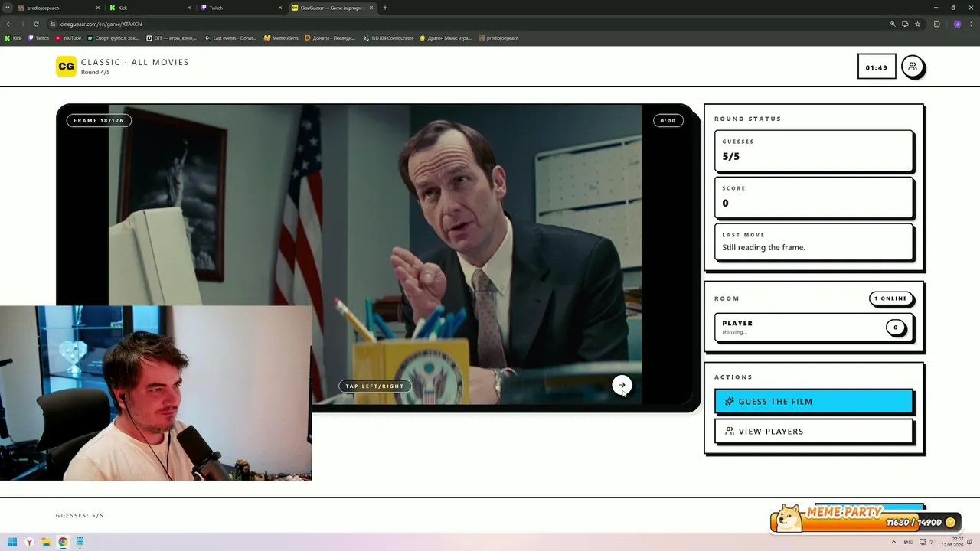Screen dimensions: 980x551
Task: Open the View Players button
Action: click(813, 431)
